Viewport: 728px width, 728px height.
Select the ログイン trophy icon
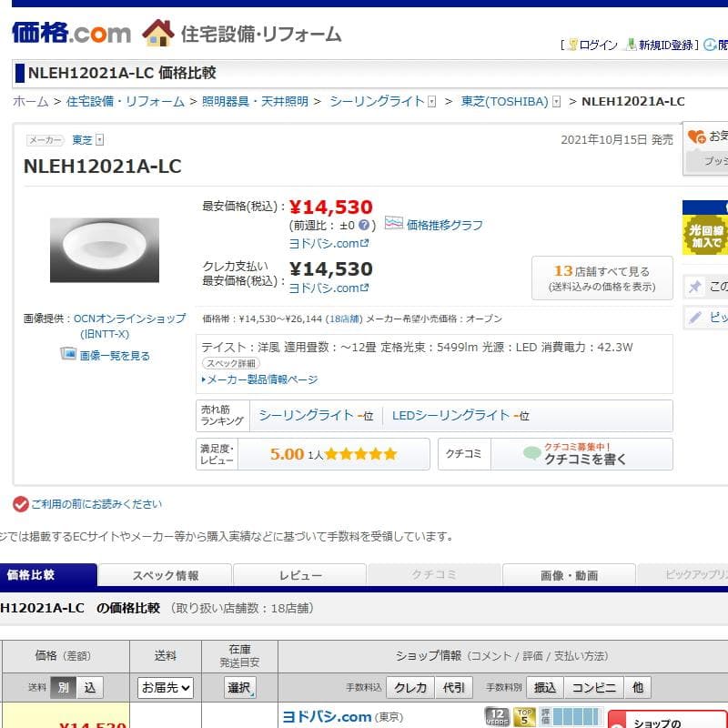click(x=574, y=45)
